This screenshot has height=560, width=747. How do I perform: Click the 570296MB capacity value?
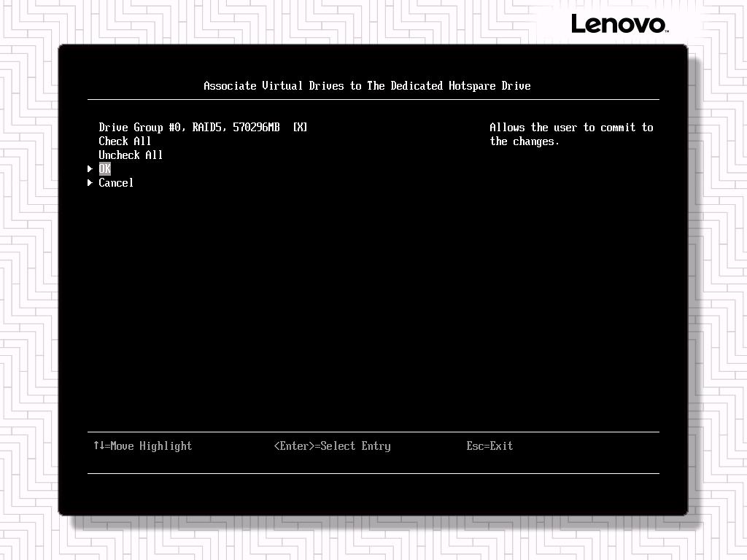point(256,128)
